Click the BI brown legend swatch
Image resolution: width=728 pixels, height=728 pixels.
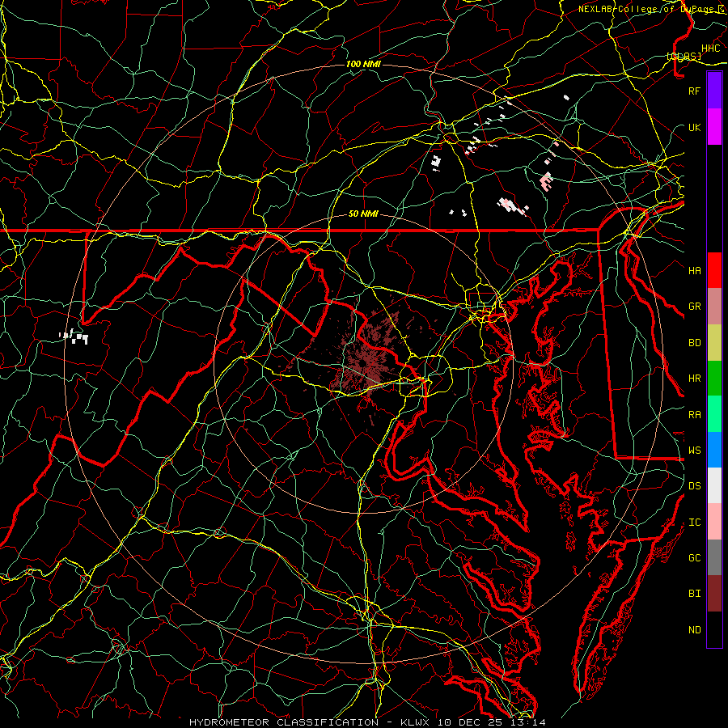(x=714, y=594)
